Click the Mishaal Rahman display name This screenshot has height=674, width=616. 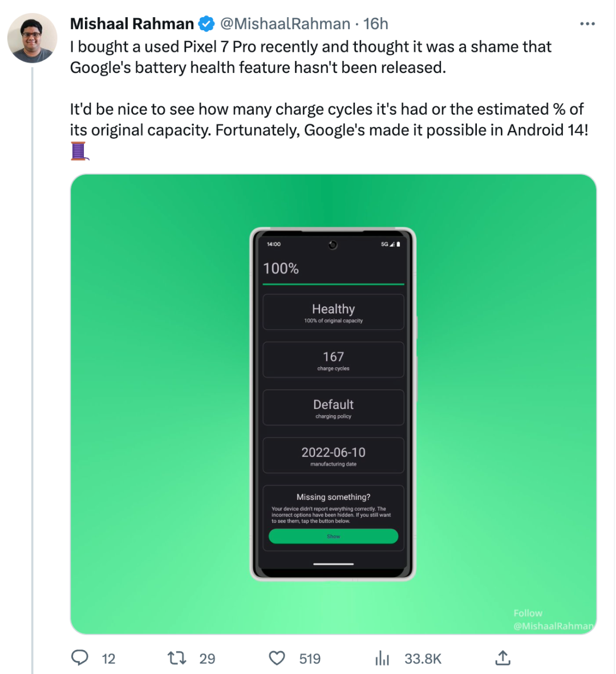click(132, 24)
